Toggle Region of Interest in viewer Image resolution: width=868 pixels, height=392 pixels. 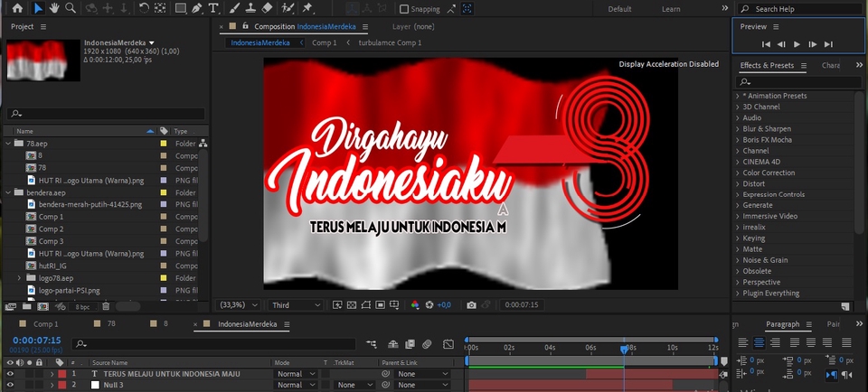[x=380, y=304]
